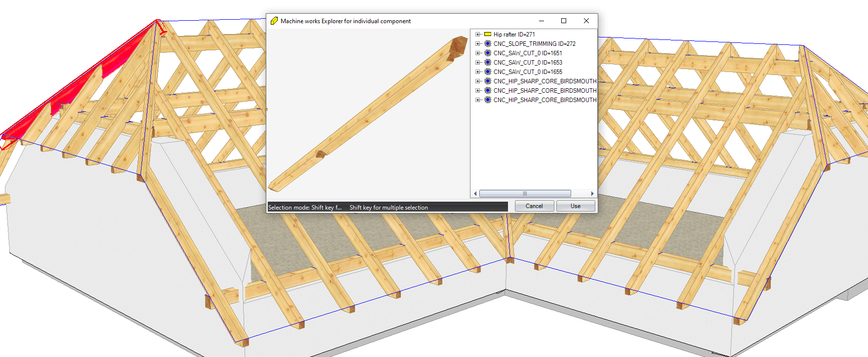Click the Machine works Explorer title bar icon
Screen dimensions: 868x357
[x=274, y=21]
